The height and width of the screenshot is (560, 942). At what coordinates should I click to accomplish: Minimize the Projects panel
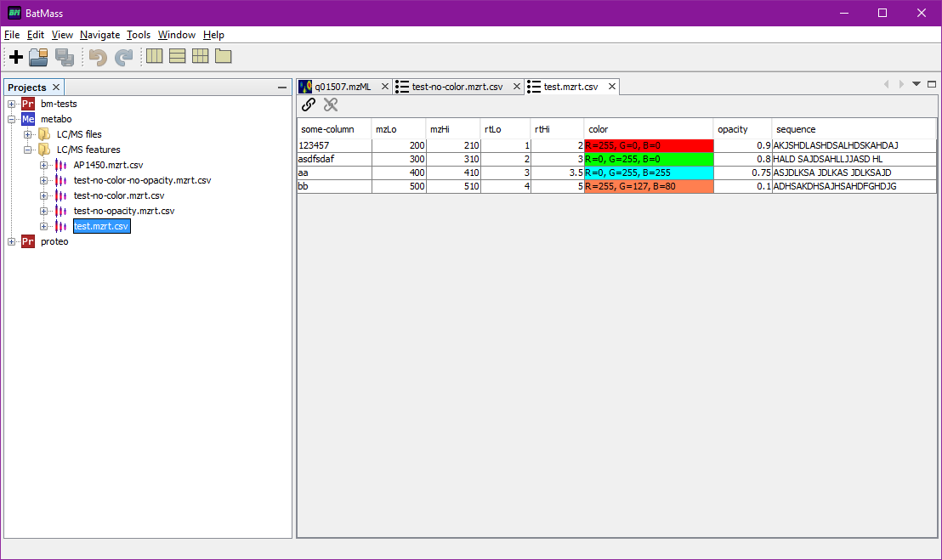[281, 88]
